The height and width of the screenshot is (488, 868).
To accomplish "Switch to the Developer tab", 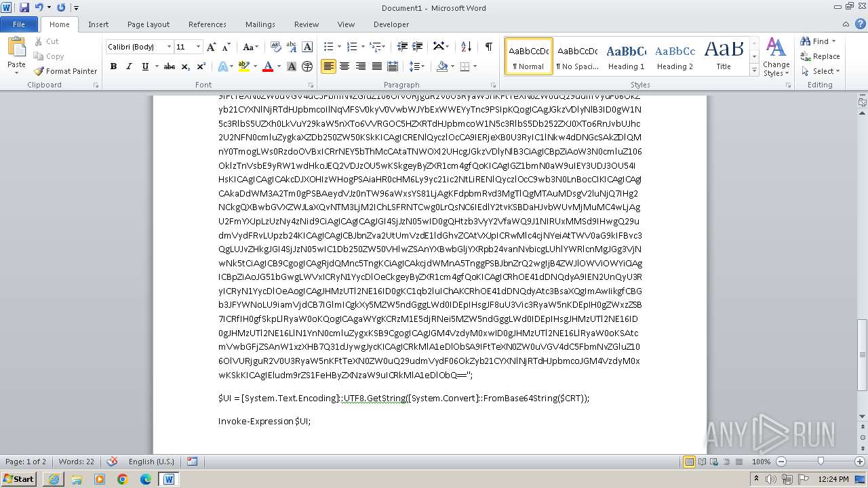I will click(x=391, y=24).
